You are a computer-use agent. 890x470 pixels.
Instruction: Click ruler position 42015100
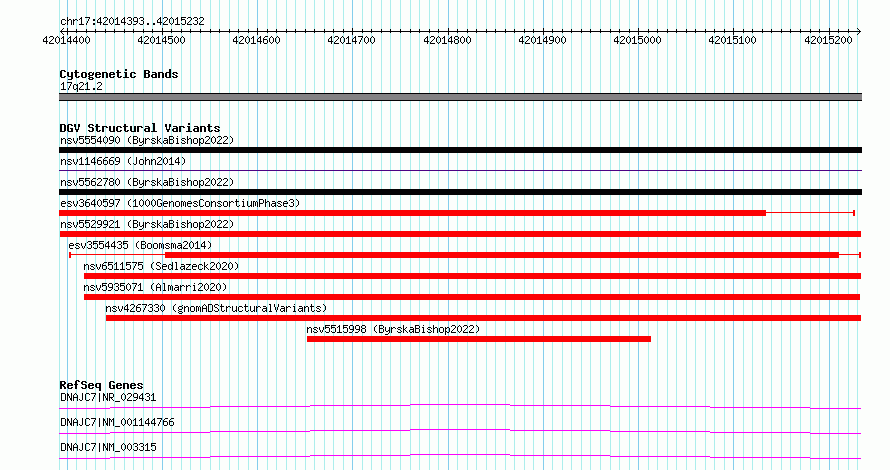pyautogui.click(x=732, y=40)
